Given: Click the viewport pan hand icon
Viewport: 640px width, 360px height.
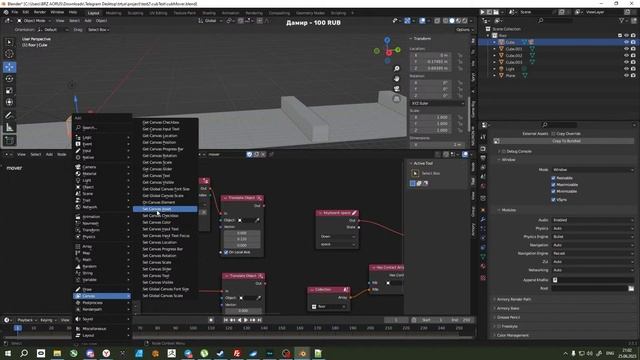Looking at the screenshot, I should (396, 78).
